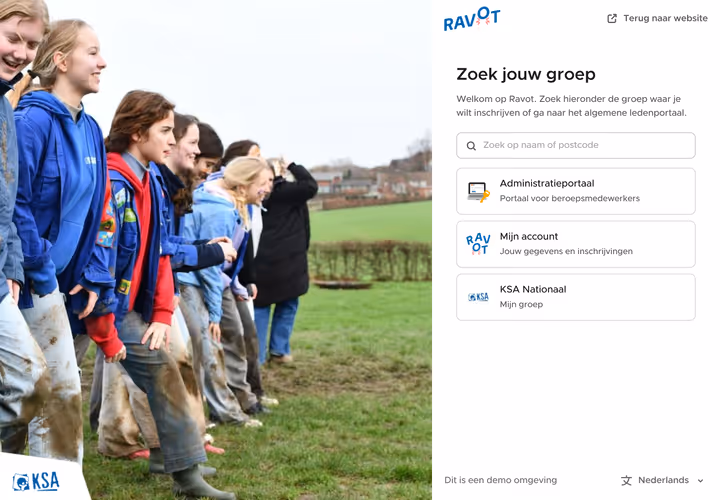The image size is (720, 500).
Task: Open the Nederlands language dropdown
Action: pos(662,480)
